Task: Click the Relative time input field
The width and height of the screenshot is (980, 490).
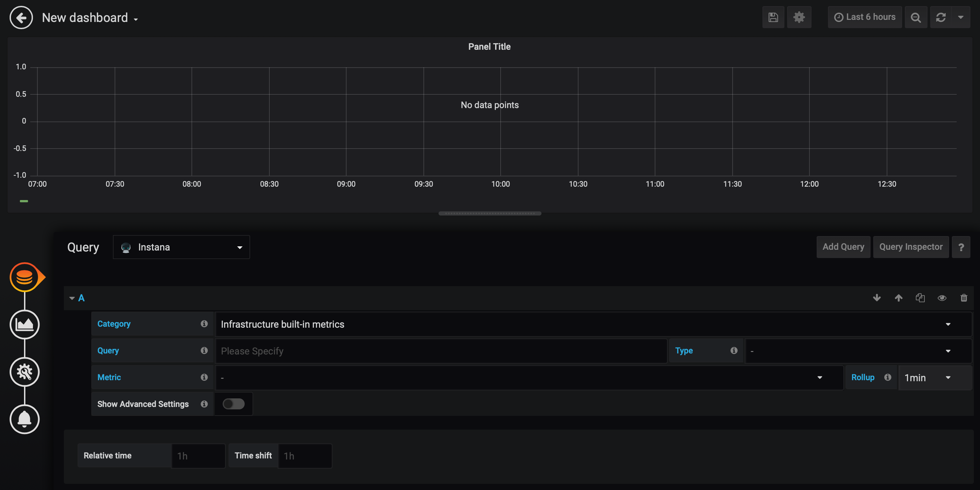Action: (198, 456)
